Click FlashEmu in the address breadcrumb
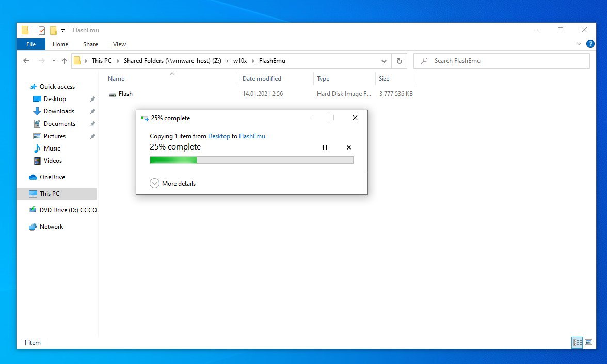The width and height of the screenshot is (607, 364). 272,61
